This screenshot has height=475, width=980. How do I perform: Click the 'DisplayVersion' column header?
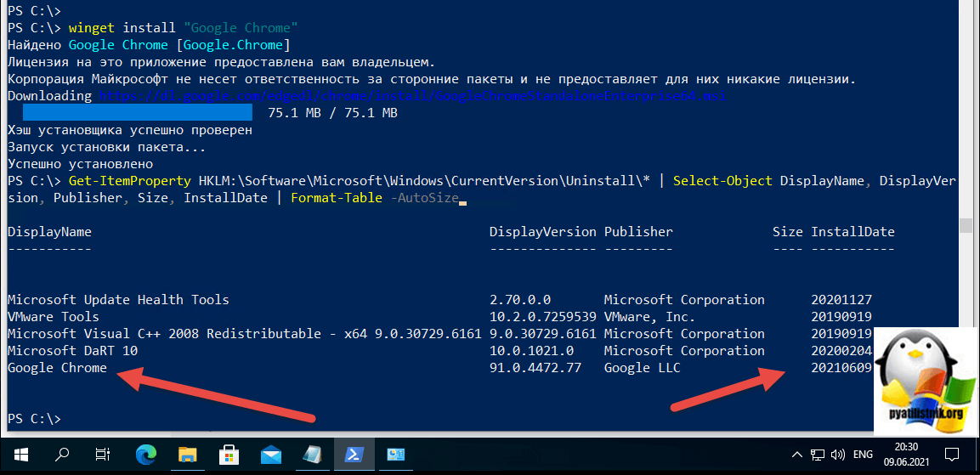click(x=543, y=233)
